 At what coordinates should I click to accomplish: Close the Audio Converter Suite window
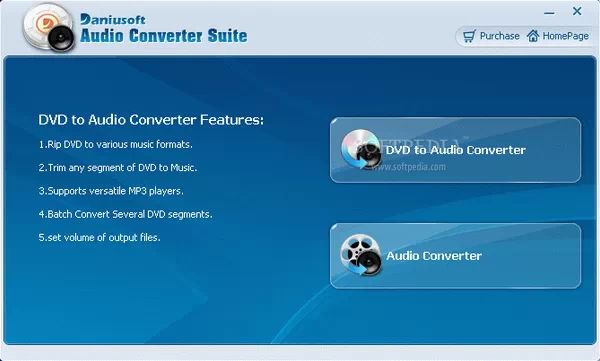(577, 11)
